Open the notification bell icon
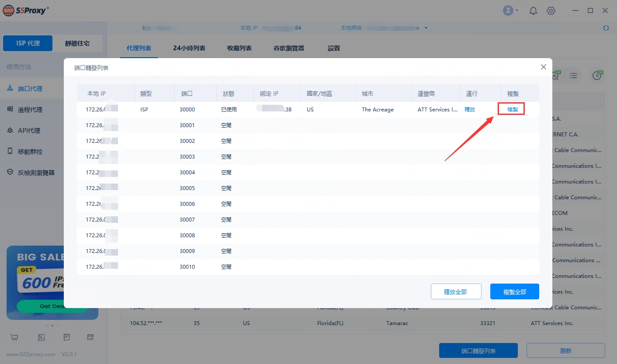Image resolution: width=617 pixels, height=364 pixels. pos(533,11)
